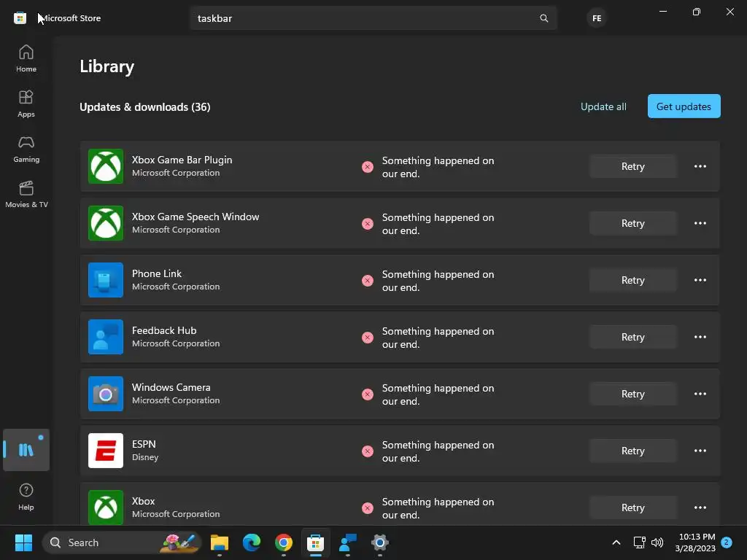Click the Xbox Game Speech Window app icon
The height and width of the screenshot is (560, 747).
point(106,223)
